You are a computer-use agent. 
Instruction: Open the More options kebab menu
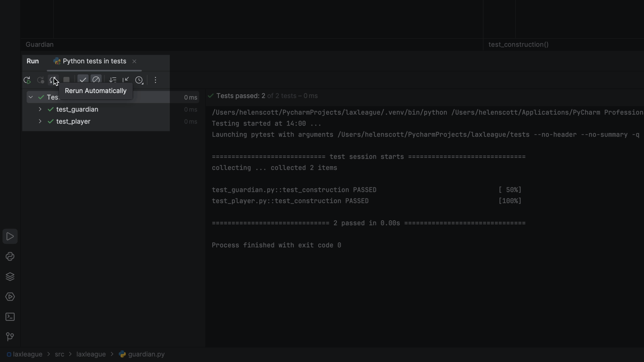click(155, 80)
